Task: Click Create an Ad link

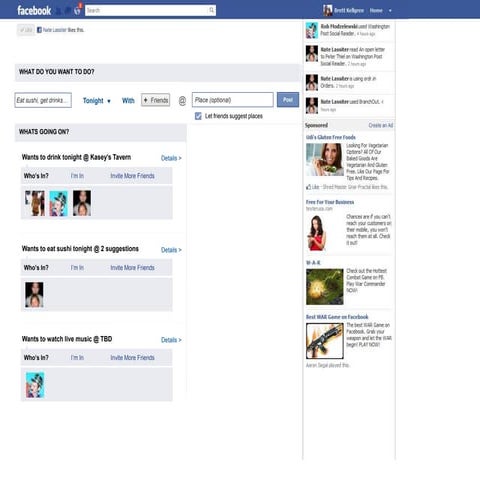Action: [381, 125]
